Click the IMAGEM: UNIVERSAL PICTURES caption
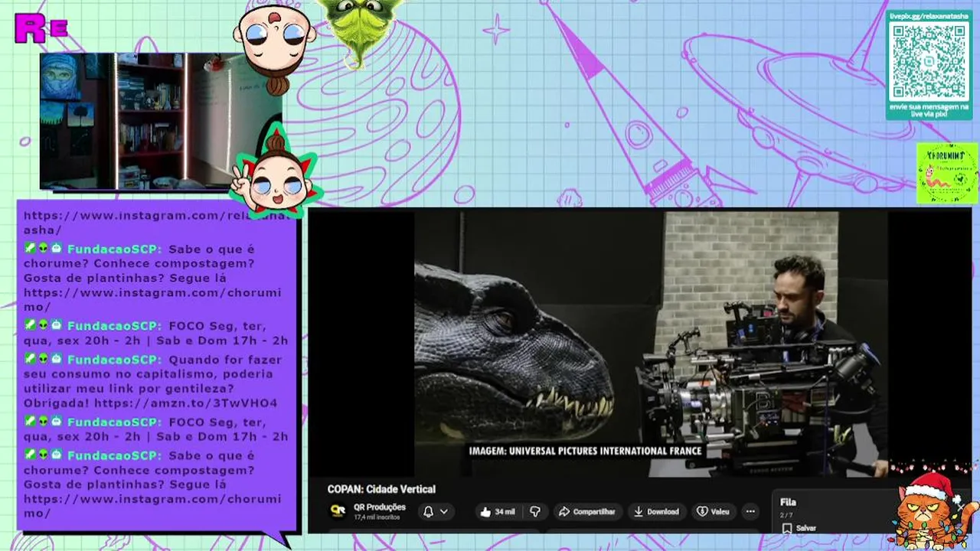980x551 pixels. (585, 451)
